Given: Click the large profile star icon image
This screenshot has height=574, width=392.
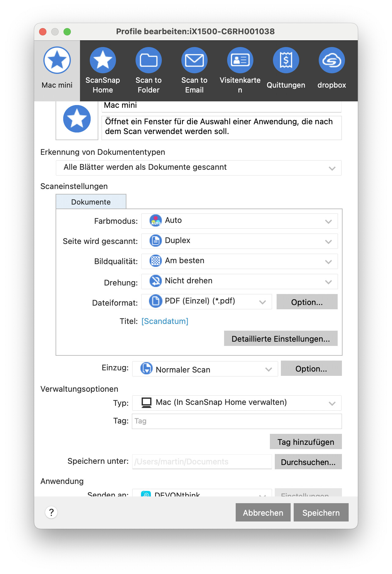Looking at the screenshot, I should tap(77, 119).
